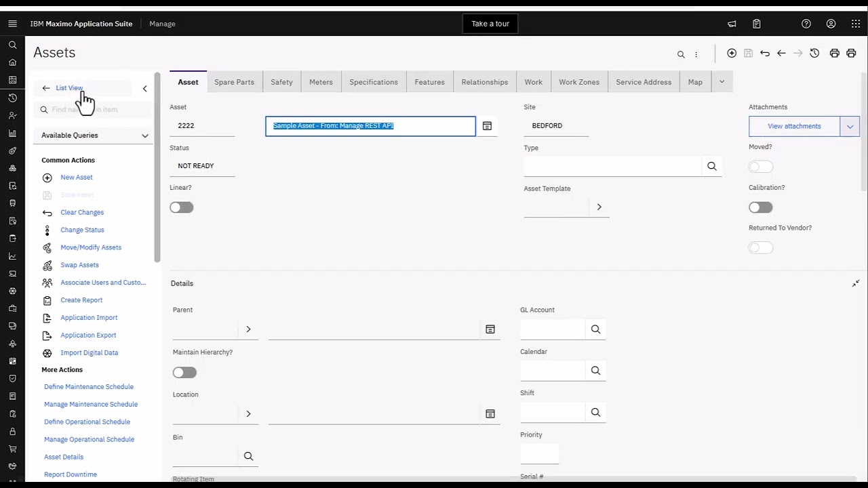Switch to the Work Zones tab
This screenshot has height=488, width=868.
pyautogui.click(x=579, y=82)
